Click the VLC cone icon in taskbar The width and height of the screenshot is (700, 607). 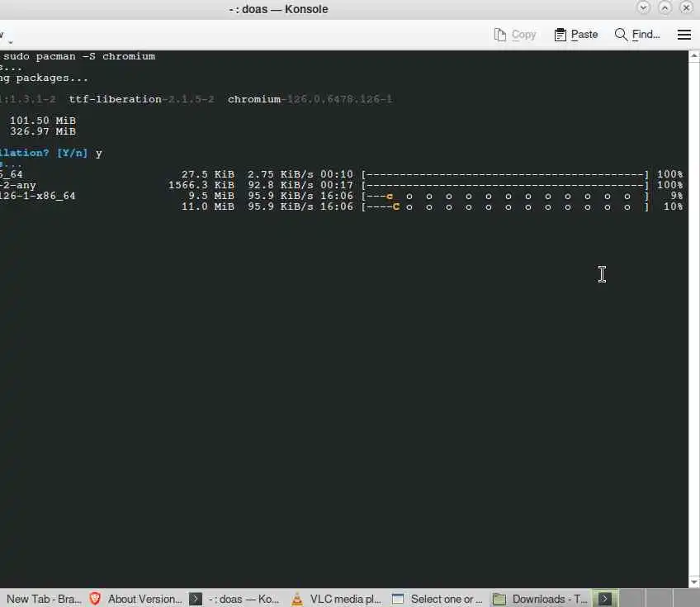tap(297, 599)
